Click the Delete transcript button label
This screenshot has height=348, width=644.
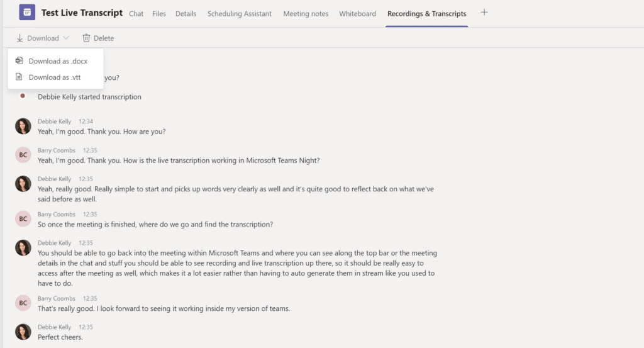(x=104, y=38)
